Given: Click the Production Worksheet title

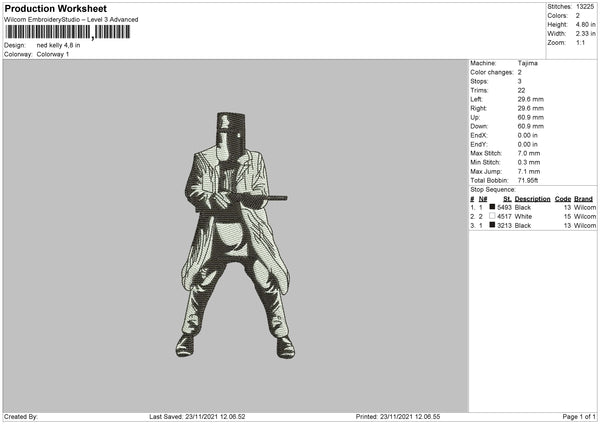Looking at the screenshot, I should 55,8.
